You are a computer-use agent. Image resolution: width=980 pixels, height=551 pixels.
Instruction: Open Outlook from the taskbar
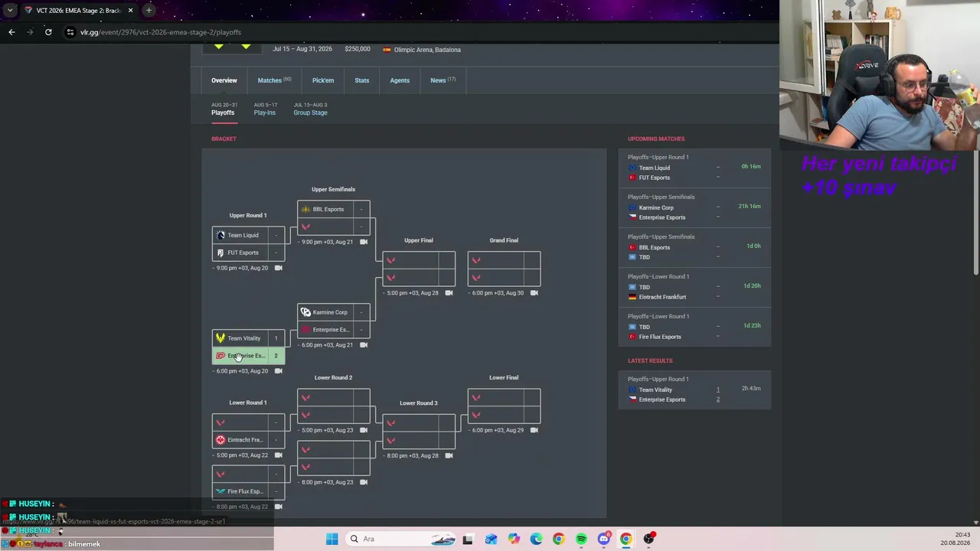tap(491, 539)
